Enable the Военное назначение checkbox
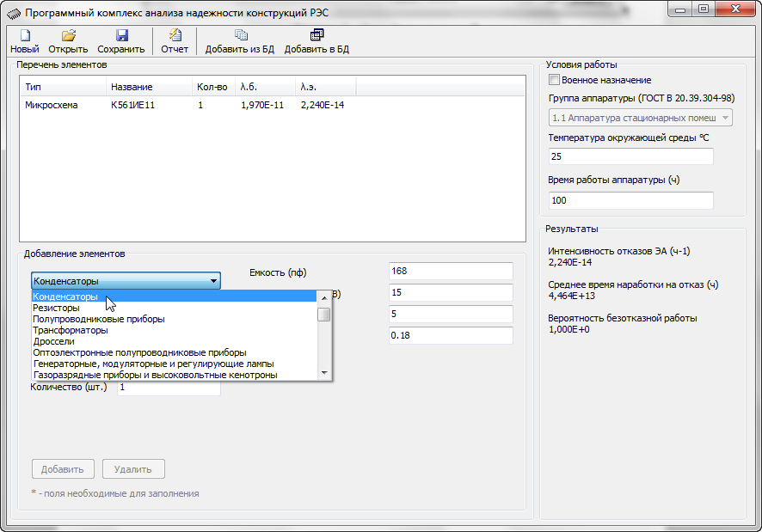762x532 pixels. (554, 80)
